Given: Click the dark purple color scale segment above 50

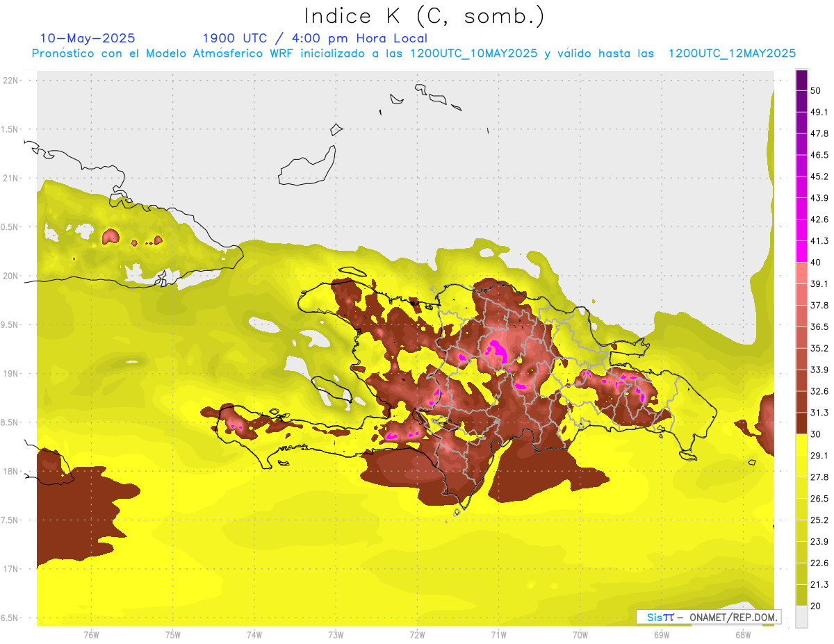Looking at the screenshot, I should click(x=801, y=80).
